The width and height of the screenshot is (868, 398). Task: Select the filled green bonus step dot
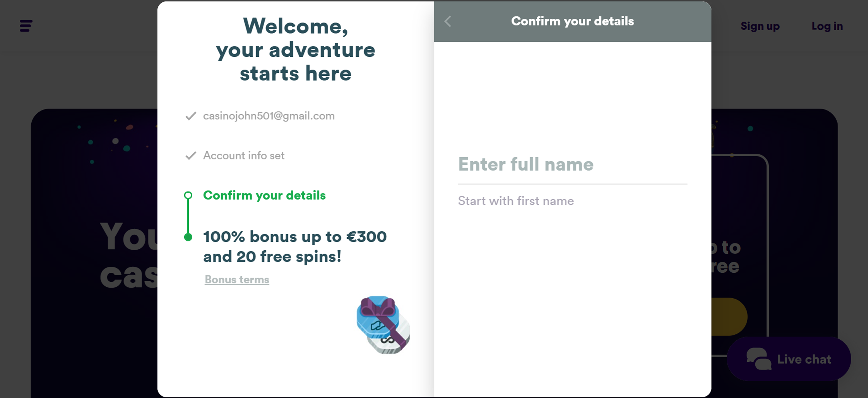tap(188, 237)
